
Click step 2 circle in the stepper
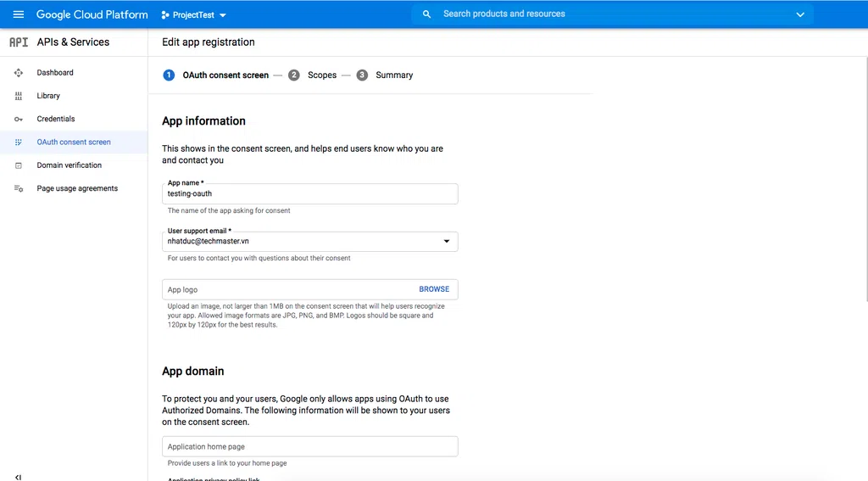(294, 76)
